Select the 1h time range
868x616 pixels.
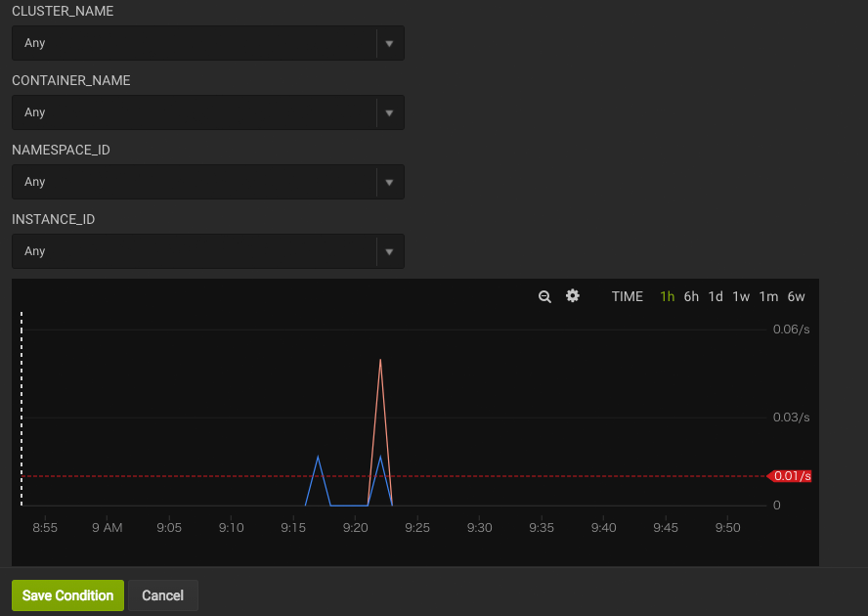668,296
